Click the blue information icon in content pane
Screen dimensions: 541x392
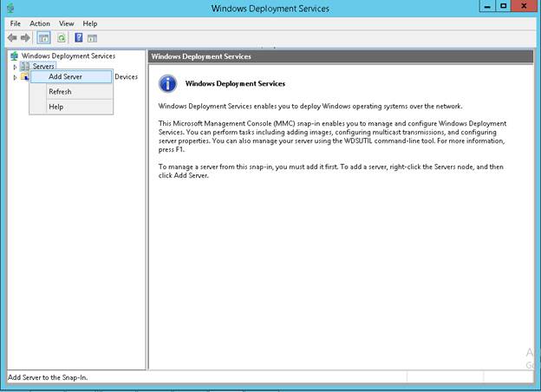(x=168, y=84)
